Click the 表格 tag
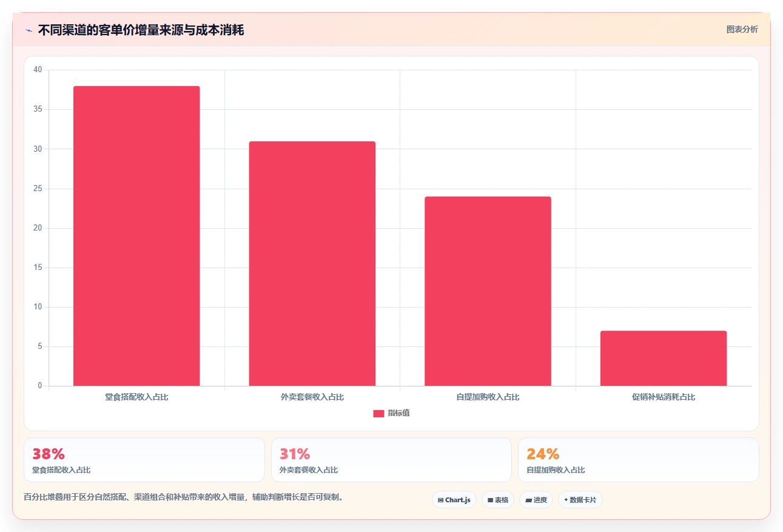 pos(498,500)
